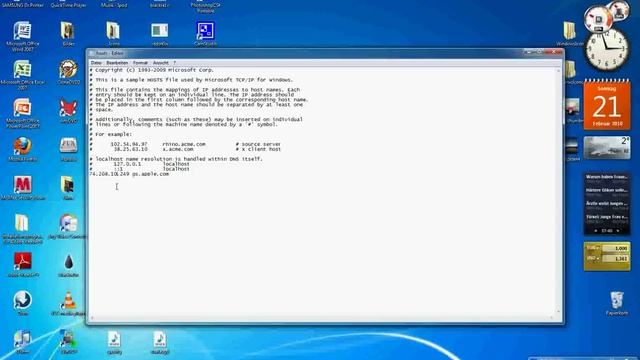Click the editor's horizontal scrollbar left arrow
This screenshot has width=640, height=360.
(x=92, y=318)
